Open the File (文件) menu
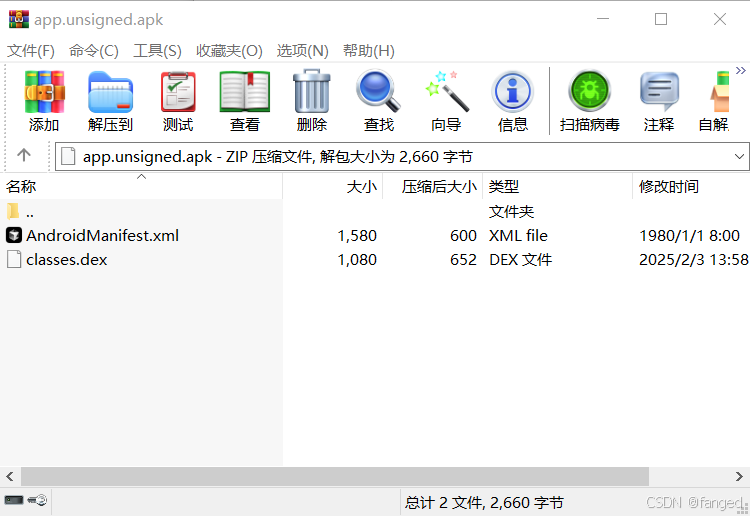 point(31,51)
